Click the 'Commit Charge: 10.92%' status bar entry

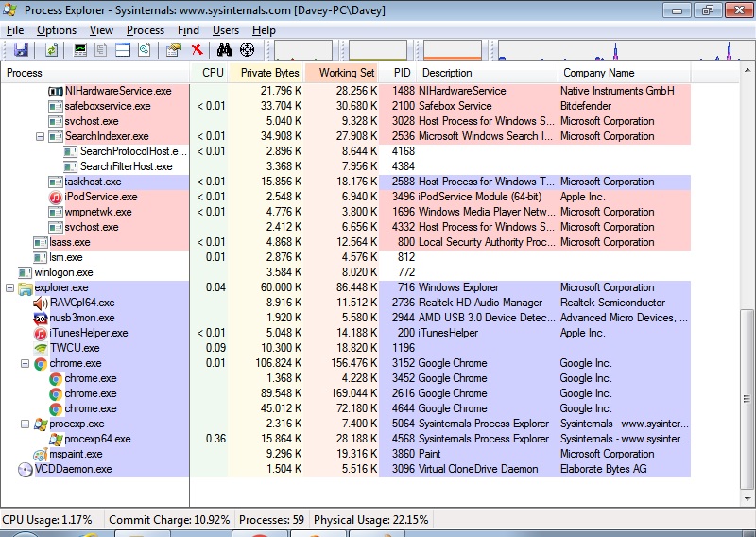click(x=169, y=520)
